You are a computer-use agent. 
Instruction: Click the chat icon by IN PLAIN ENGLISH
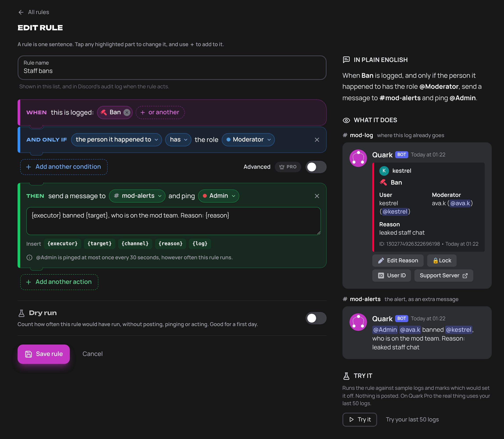click(346, 60)
